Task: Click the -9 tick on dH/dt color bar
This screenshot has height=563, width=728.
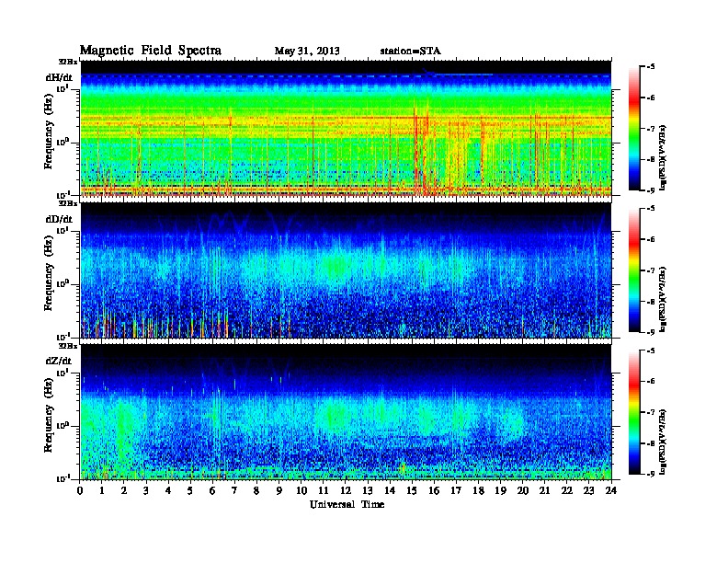Action: coord(651,190)
